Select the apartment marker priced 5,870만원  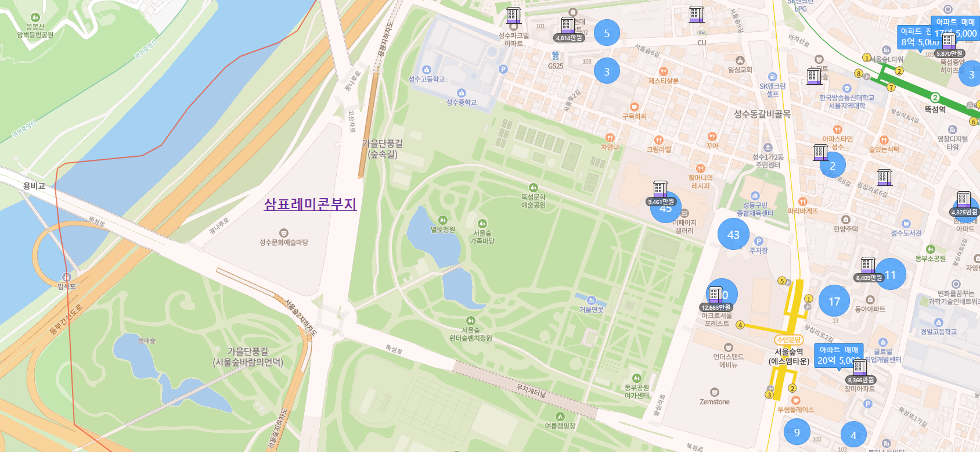coord(949,45)
